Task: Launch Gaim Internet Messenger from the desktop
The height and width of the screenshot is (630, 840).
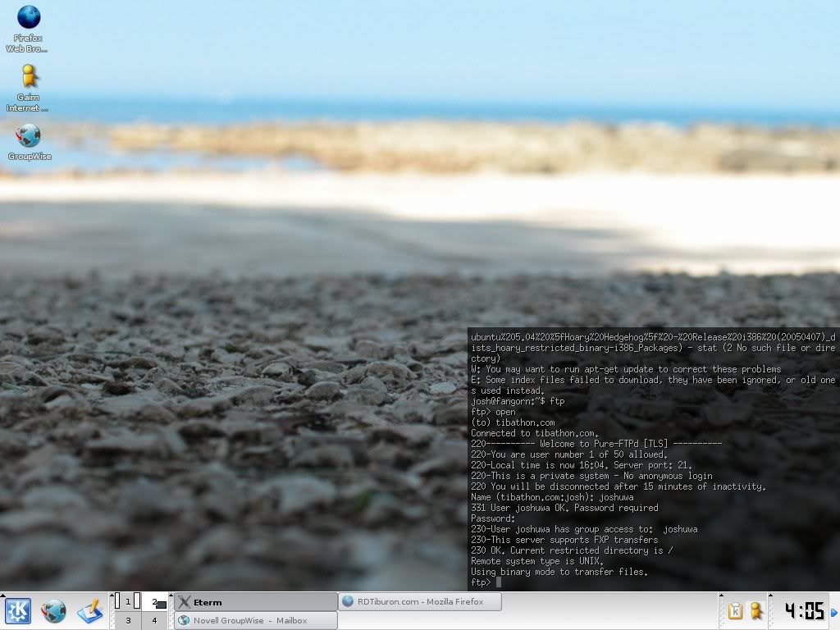Action: tap(28, 88)
